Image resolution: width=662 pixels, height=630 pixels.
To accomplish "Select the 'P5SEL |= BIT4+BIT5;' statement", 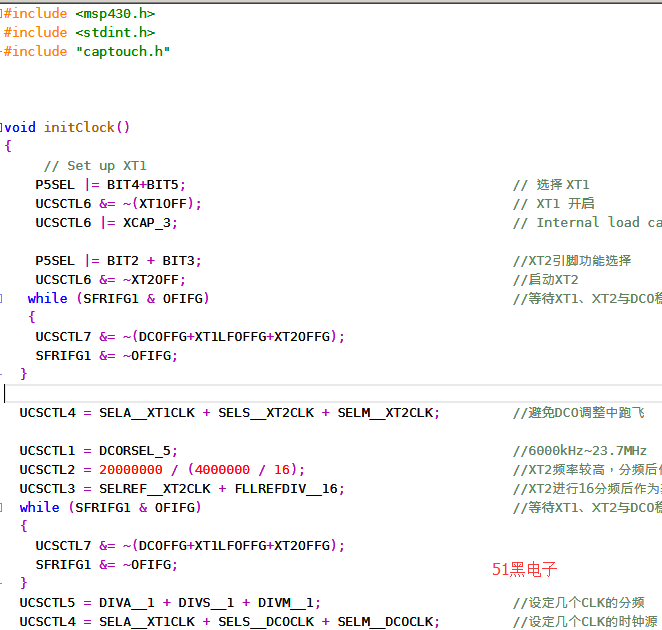I will pyautogui.click(x=111, y=185).
